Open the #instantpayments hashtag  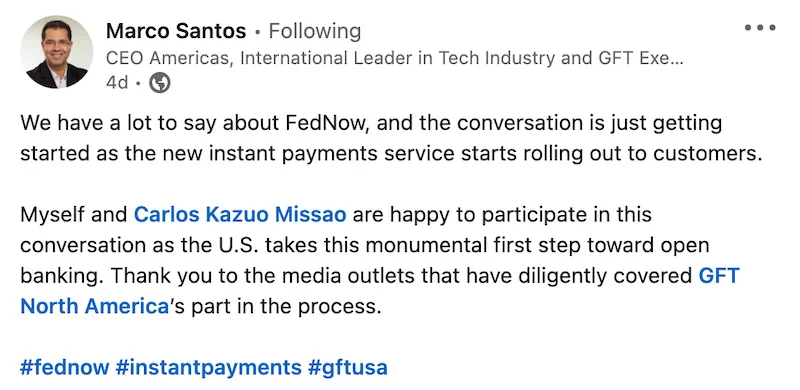208,368
